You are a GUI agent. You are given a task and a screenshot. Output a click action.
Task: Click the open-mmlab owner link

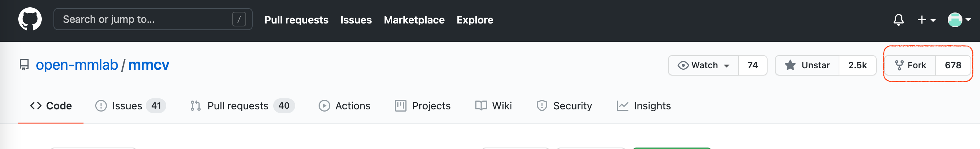(77, 65)
